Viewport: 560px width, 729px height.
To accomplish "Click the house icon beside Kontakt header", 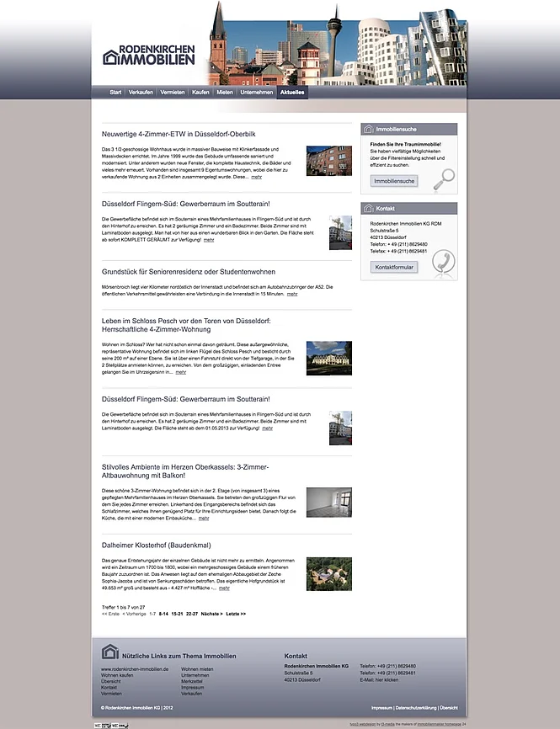I will pyautogui.click(x=368, y=208).
